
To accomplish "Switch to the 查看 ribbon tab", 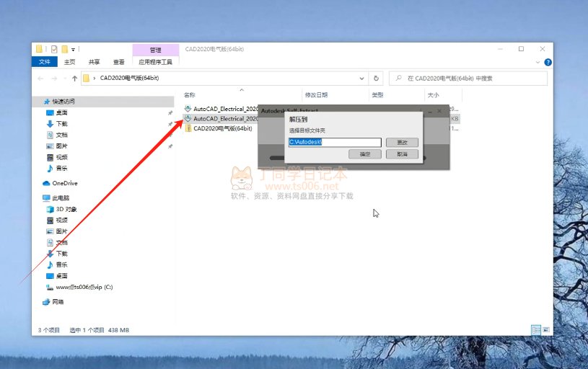I will coord(119,62).
